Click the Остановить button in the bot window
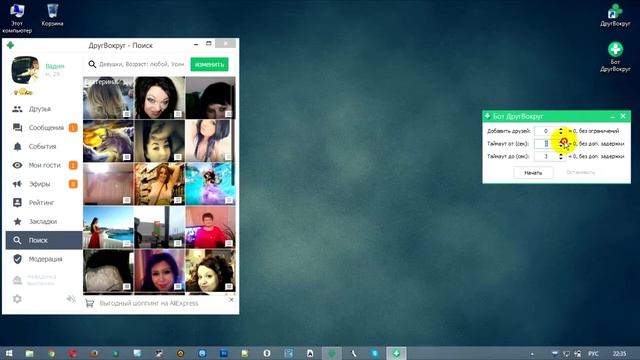This screenshot has height=360, width=640. pyautogui.click(x=580, y=172)
